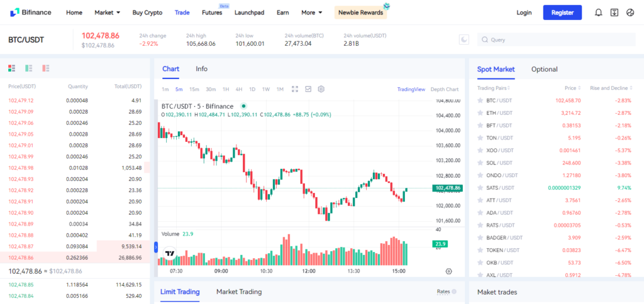Open chart settings gear icon
The image size is (644, 304).
click(x=321, y=89)
